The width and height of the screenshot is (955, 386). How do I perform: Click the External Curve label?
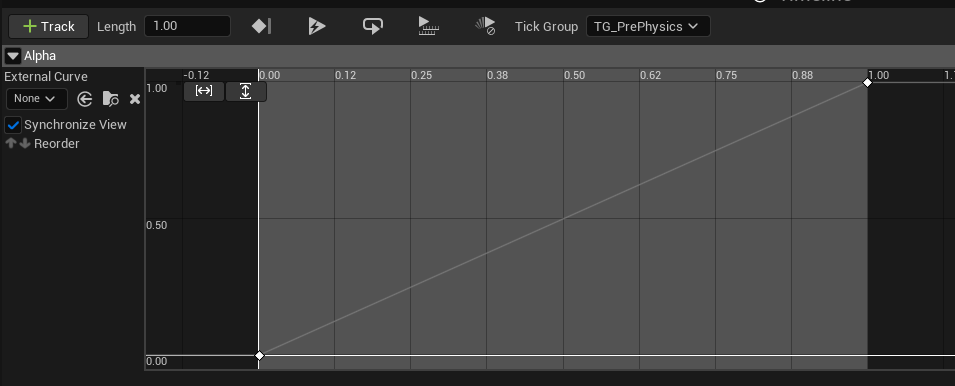pyautogui.click(x=46, y=77)
